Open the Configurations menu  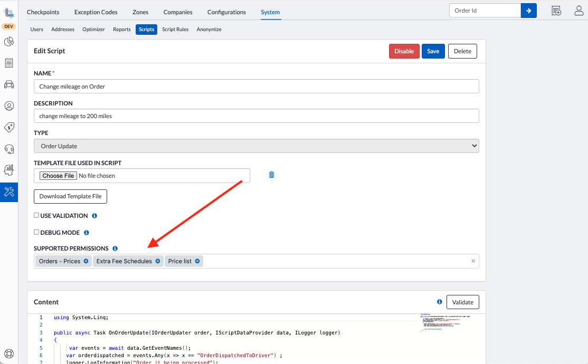point(226,12)
